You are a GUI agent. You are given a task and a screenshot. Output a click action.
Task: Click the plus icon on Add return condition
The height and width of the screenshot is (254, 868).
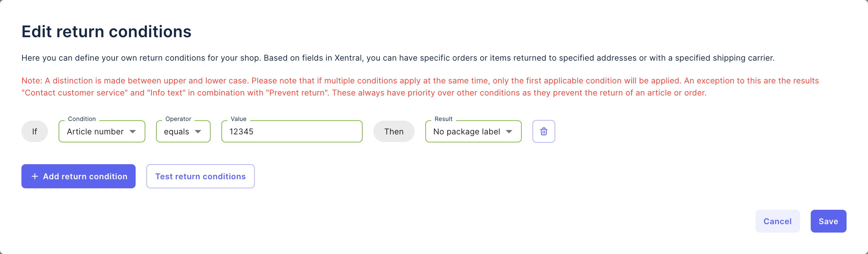[x=35, y=176]
